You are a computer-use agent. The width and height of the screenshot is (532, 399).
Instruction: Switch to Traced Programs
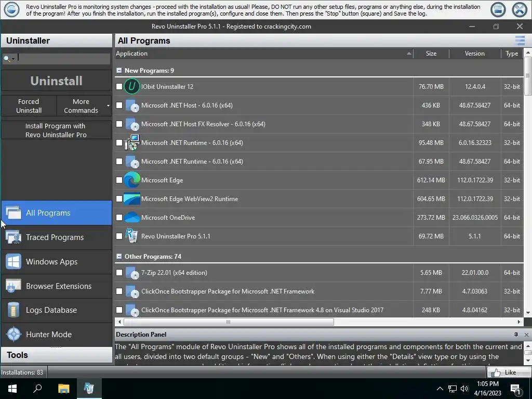tap(57, 237)
